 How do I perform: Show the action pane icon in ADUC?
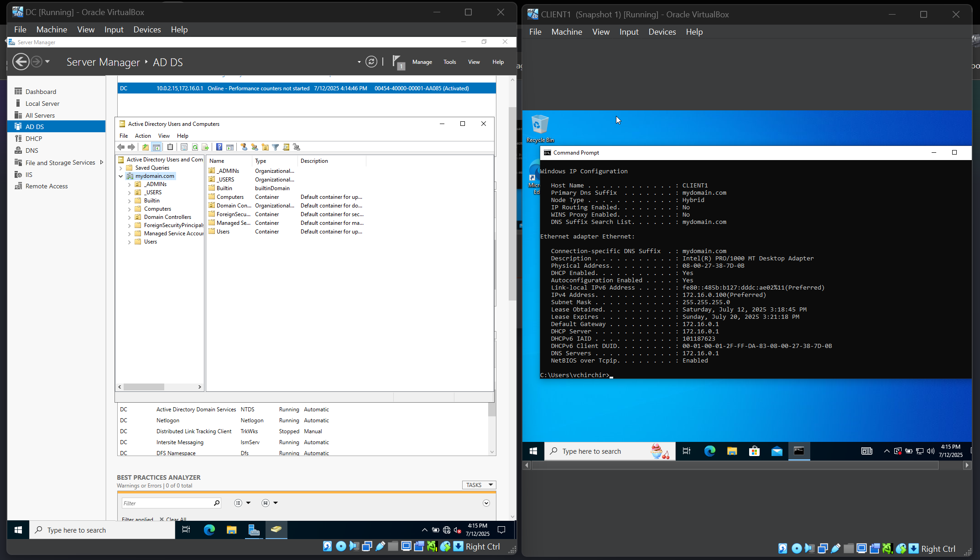[230, 147]
